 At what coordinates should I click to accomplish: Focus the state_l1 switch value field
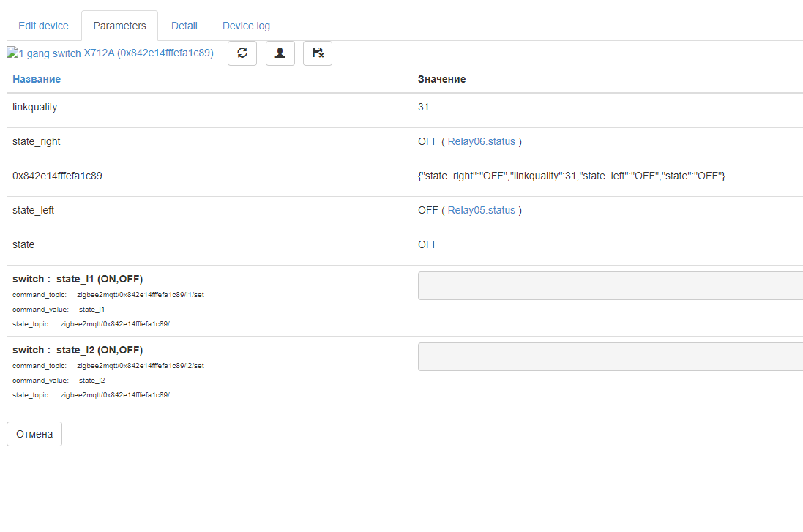(610, 285)
